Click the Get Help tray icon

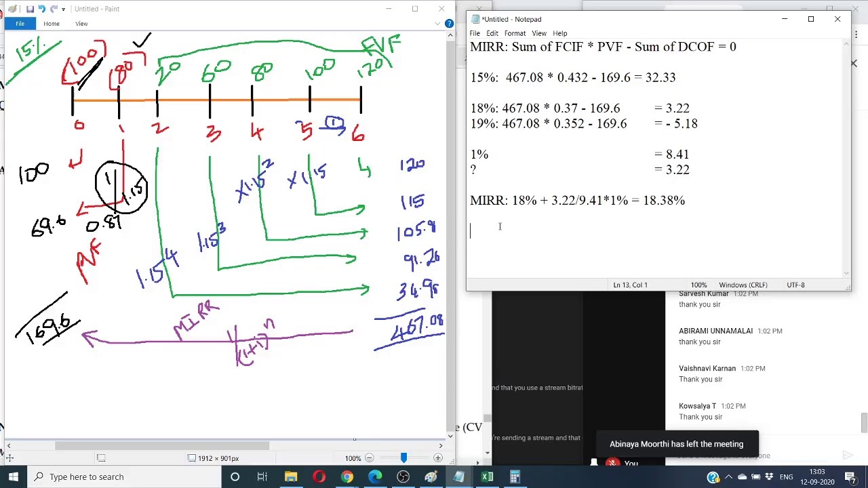[713, 477]
